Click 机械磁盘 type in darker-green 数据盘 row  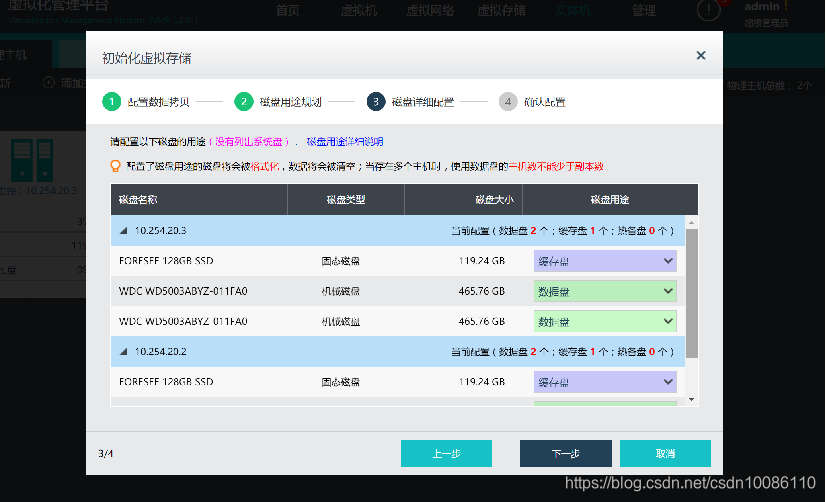point(341,291)
